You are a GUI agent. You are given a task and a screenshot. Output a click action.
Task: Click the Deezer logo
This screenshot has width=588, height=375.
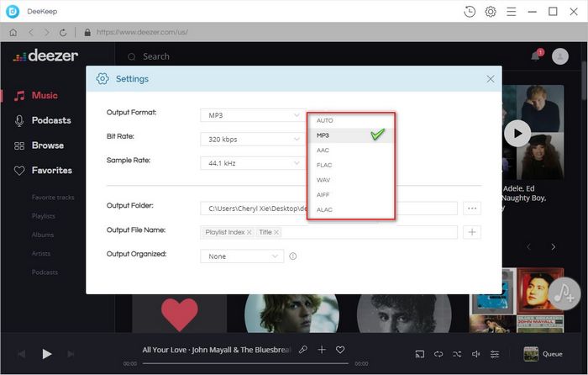pyautogui.click(x=45, y=56)
